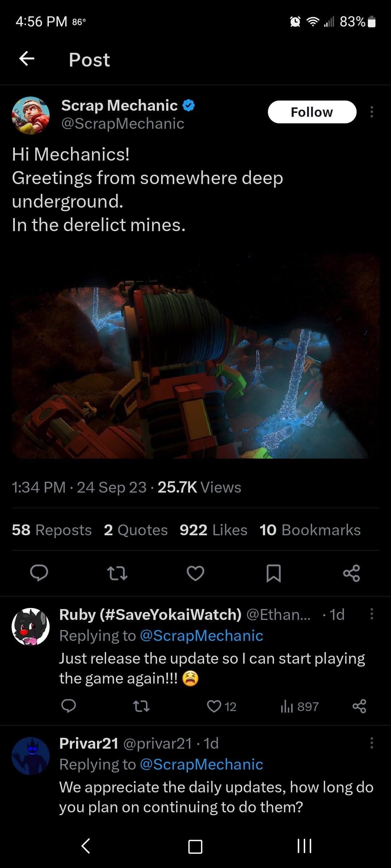Open options menu for Privar21's reply
391x868 pixels.
(x=371, y=743)
